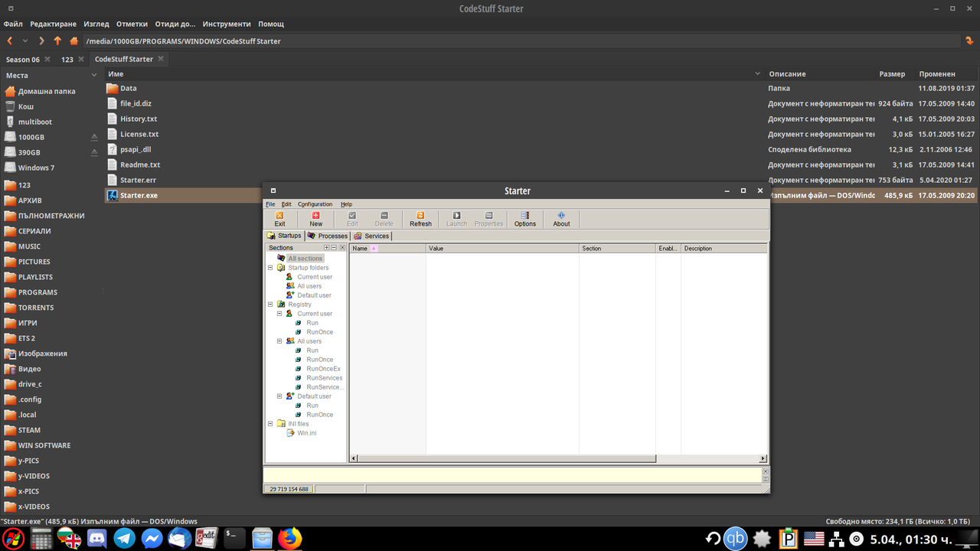Image resolution: width=980 pixels, height=551 pixels.
Task: Expand all sections with the plus button
Action: tap(327, 248)
